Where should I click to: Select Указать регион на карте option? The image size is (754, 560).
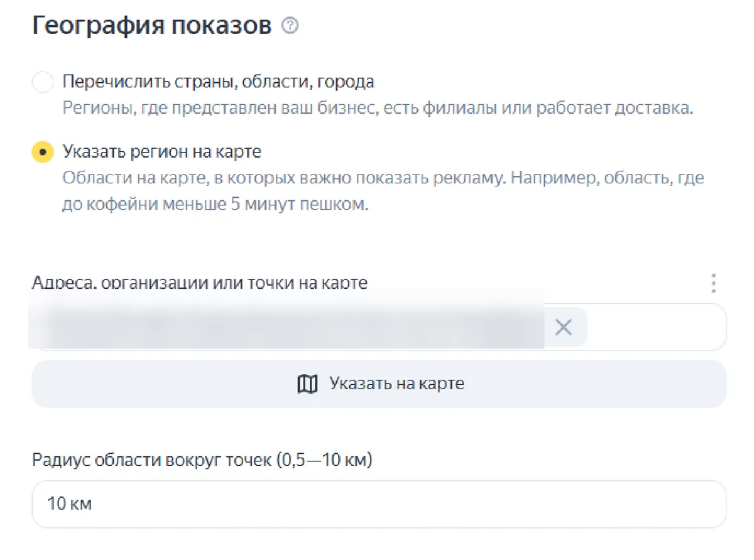pyautogui.click(x=42, y=153)
